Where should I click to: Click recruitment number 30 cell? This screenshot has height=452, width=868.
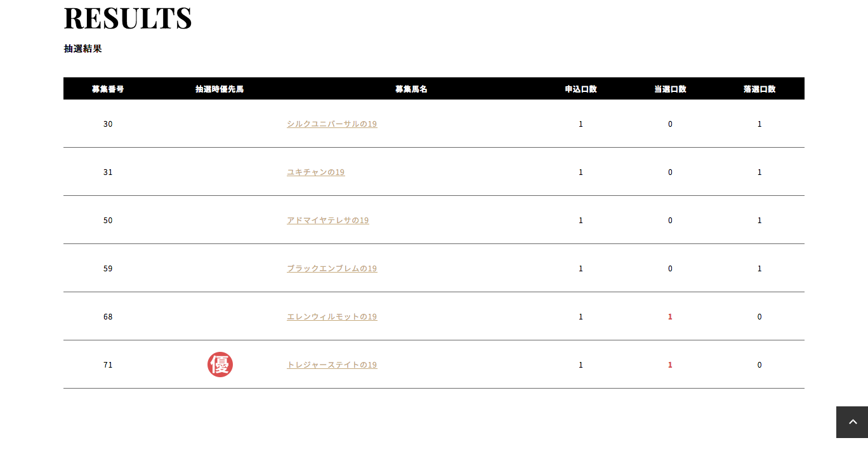tap(108, 124)
